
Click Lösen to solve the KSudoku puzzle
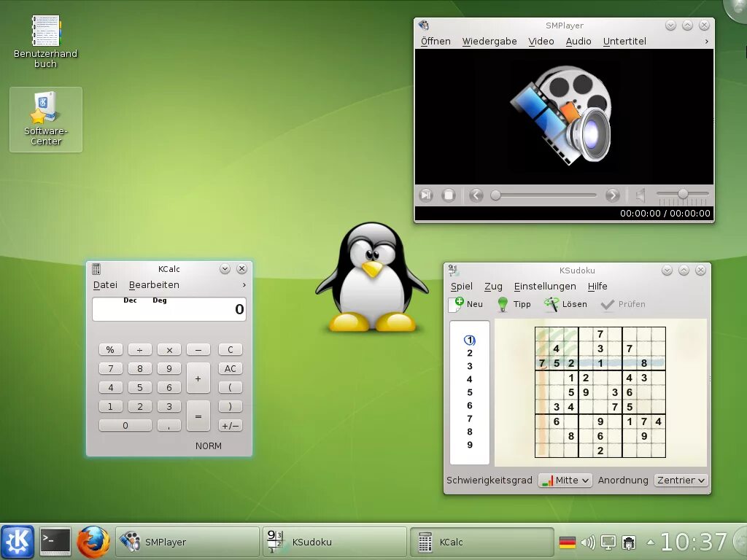point(565,304)
